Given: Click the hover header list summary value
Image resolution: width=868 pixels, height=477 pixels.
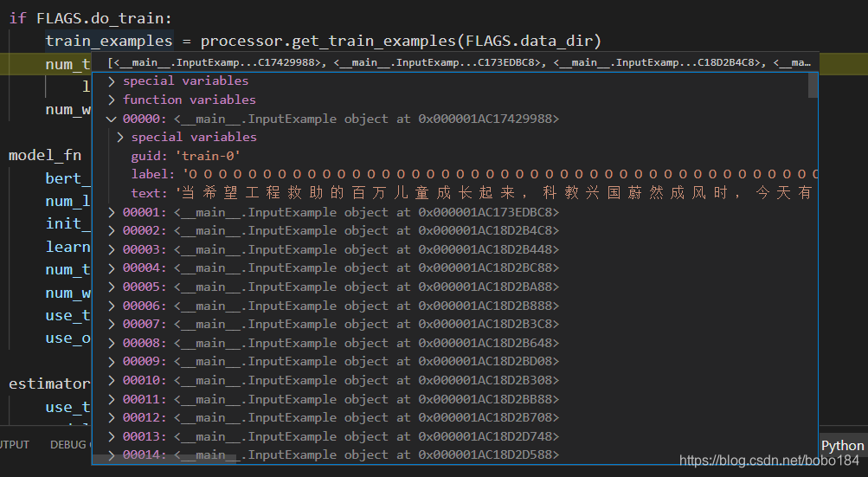Looking at the screenshot, I should pos(459,62).
